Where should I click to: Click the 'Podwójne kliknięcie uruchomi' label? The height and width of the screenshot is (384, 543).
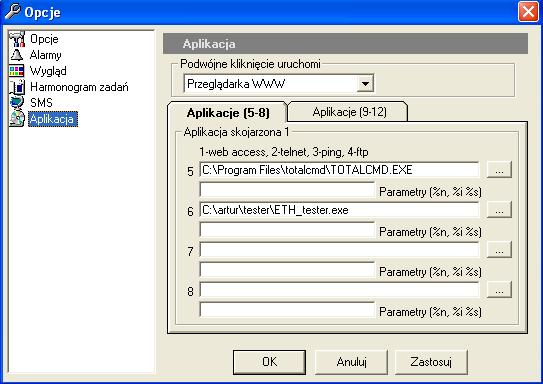(250, 64)
